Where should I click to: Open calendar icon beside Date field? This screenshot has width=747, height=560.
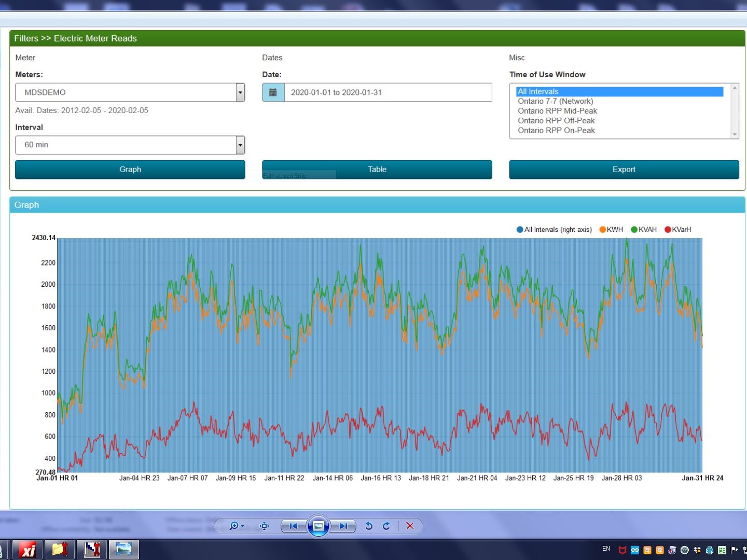tap(273, 92)
